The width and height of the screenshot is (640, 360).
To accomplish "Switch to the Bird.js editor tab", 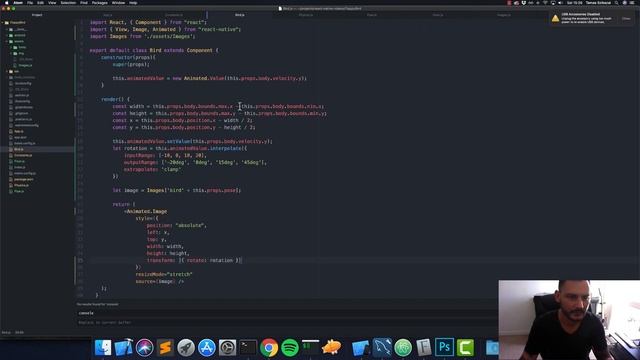I will (x=240, y=15).
